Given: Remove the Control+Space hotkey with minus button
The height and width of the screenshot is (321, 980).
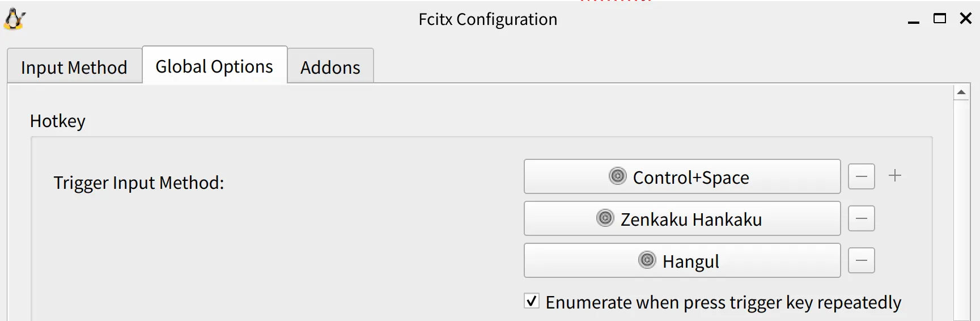Looking at the screenshot, I should 861,176.
